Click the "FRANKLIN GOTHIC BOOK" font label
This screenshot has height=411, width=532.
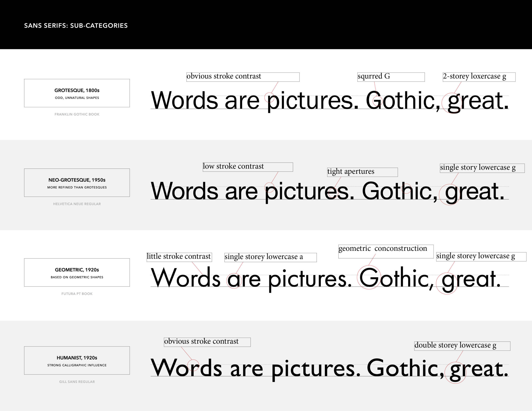77,114
